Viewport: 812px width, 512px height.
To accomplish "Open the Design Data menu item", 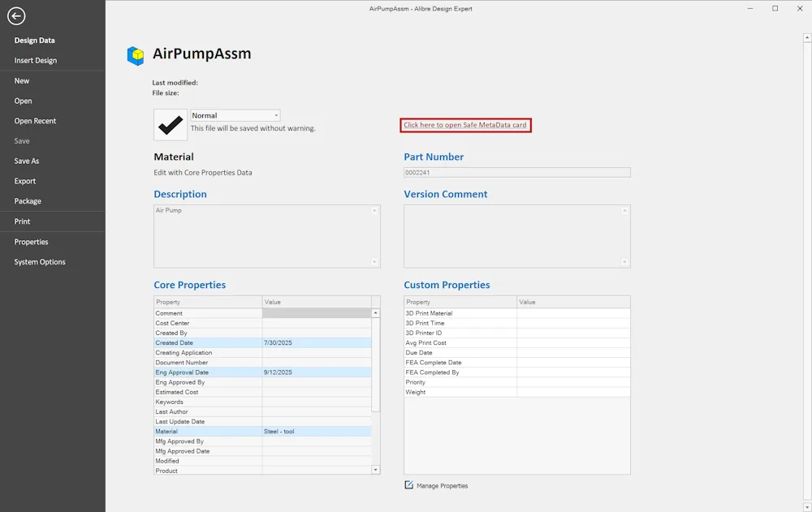I will [x=34, y=41].
